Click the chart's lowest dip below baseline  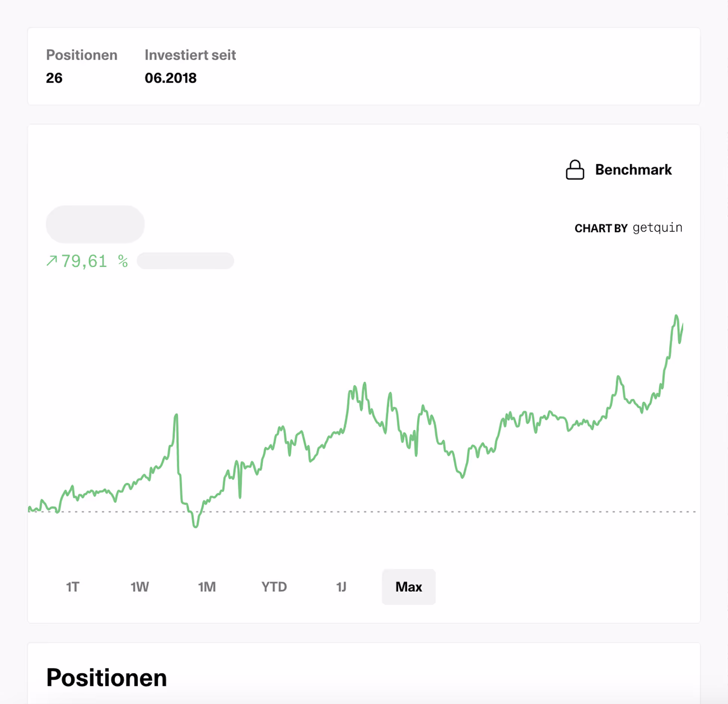[x=195, y=526]
